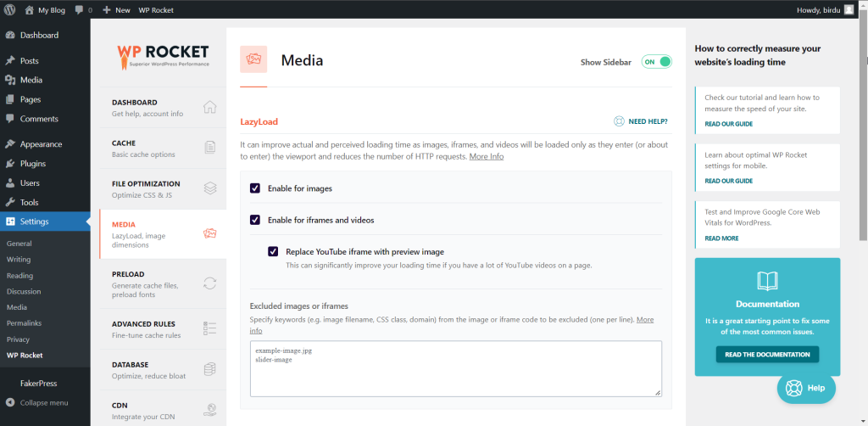Viewport: 868px width, 426px height.
Task: Click READ MORE about Core Web Vitals
Action: pos(721,238)
